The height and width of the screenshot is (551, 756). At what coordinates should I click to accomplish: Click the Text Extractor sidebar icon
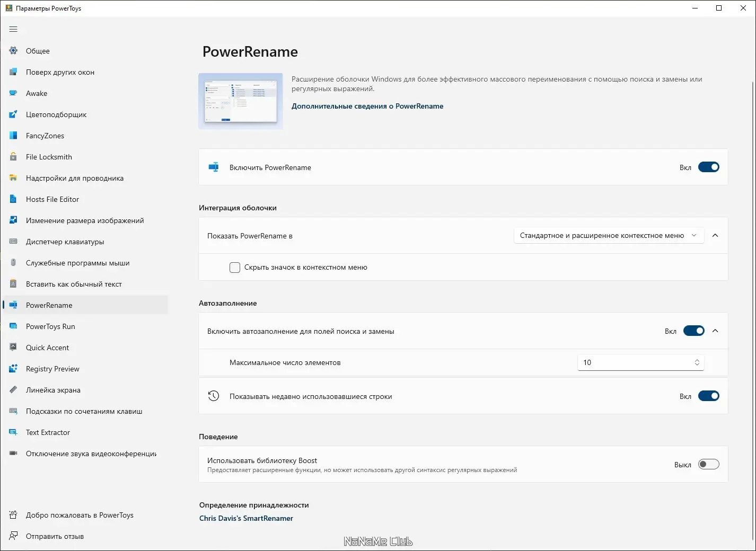tap(13, 432)
